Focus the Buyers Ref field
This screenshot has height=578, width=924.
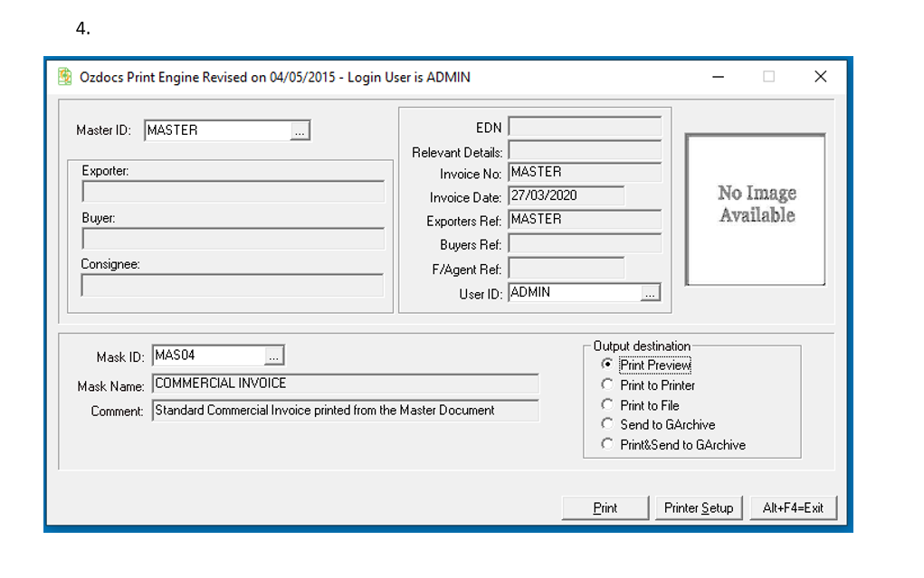point(585,243)
